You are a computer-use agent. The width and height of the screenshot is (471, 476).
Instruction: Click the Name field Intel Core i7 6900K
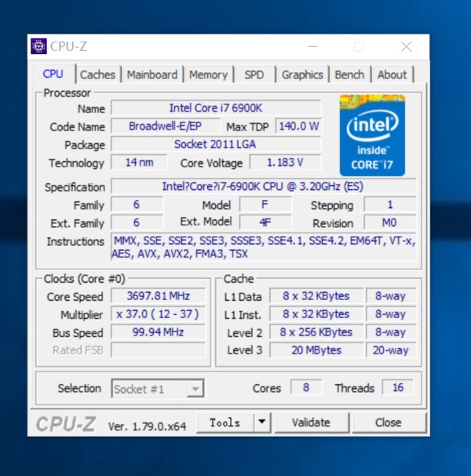pos(216,108)
